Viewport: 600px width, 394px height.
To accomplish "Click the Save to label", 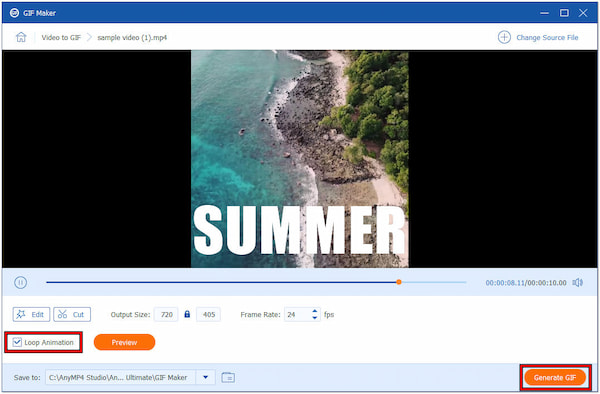I will coord(27,377).
